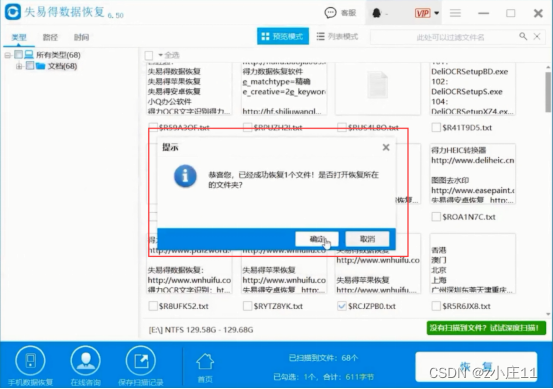Screen dimensions: 553x389
Task: Select the $R41T9D5.txt file name
Action: [467, 128]
